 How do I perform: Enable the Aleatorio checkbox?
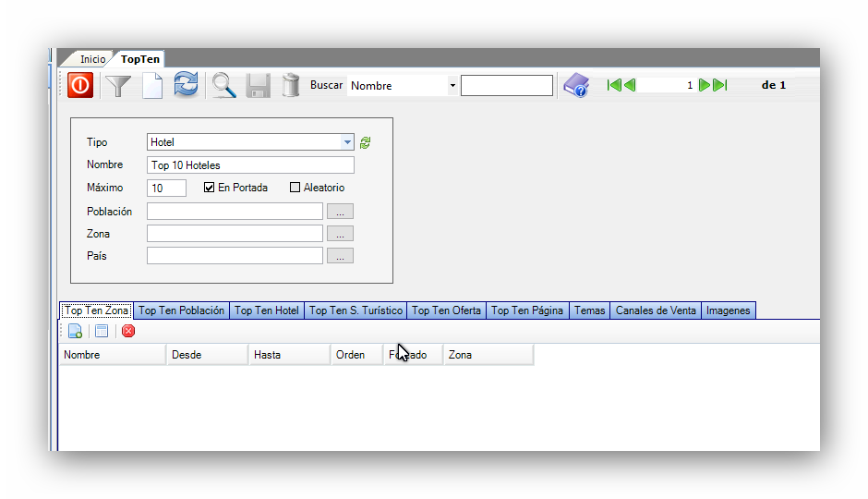pyautogui.click(x=295, y=188)
